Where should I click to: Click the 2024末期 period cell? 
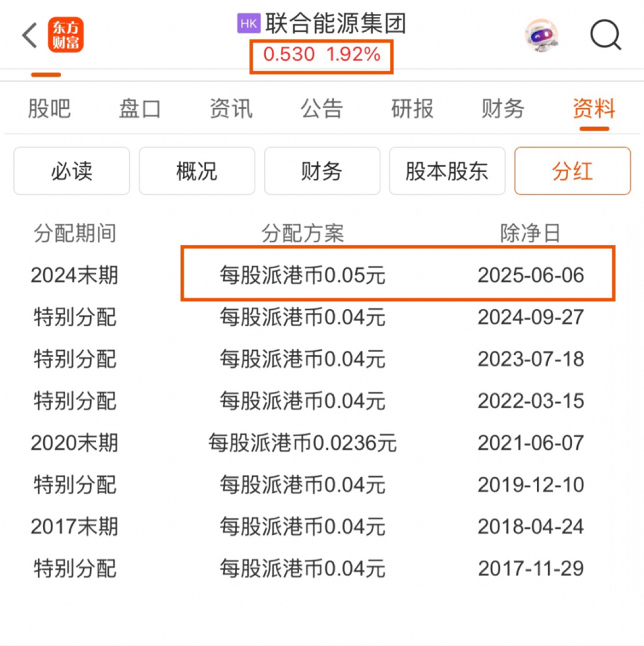click(74, 275)
